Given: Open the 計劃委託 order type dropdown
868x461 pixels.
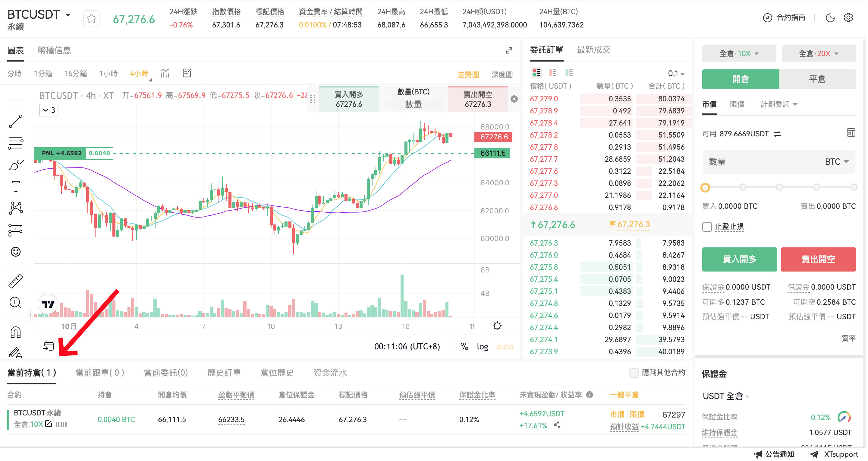Looking at the screenshot, I should point(778,104).
